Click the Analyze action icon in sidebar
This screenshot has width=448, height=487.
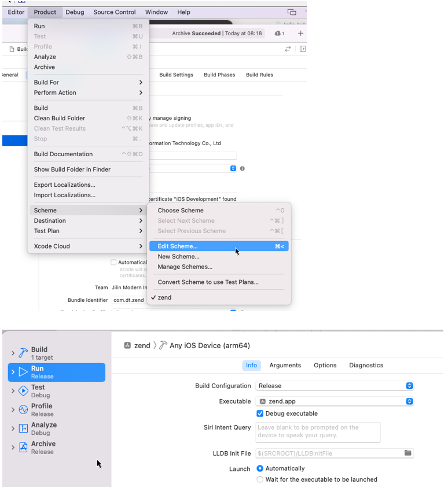(23, 429)
